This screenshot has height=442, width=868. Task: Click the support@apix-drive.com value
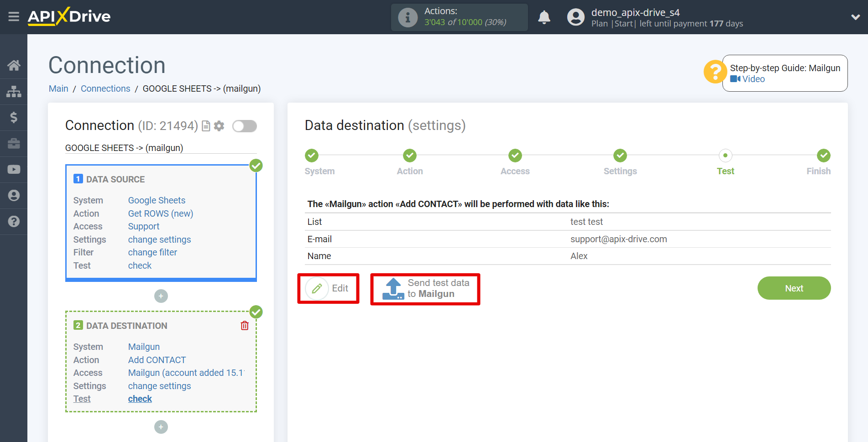pyautogui.click(x=619, y=239)
